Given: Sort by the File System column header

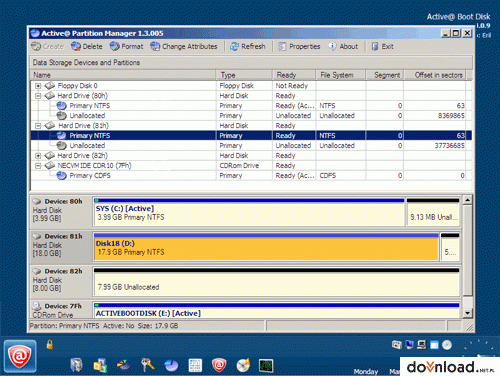Looking at the screenshot, I should click(341, 75).
